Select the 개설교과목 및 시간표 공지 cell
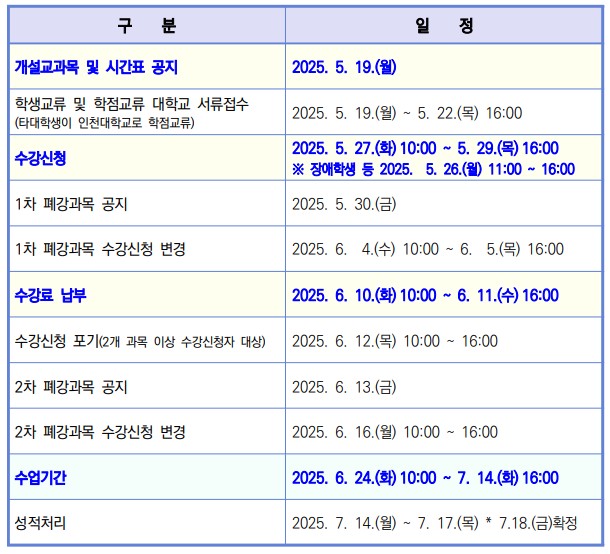This screenshot has height=554, width=610. click(96, 67)
